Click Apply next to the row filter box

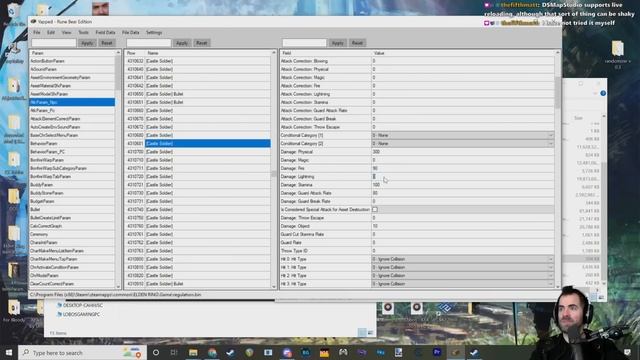tap(182, 43)
